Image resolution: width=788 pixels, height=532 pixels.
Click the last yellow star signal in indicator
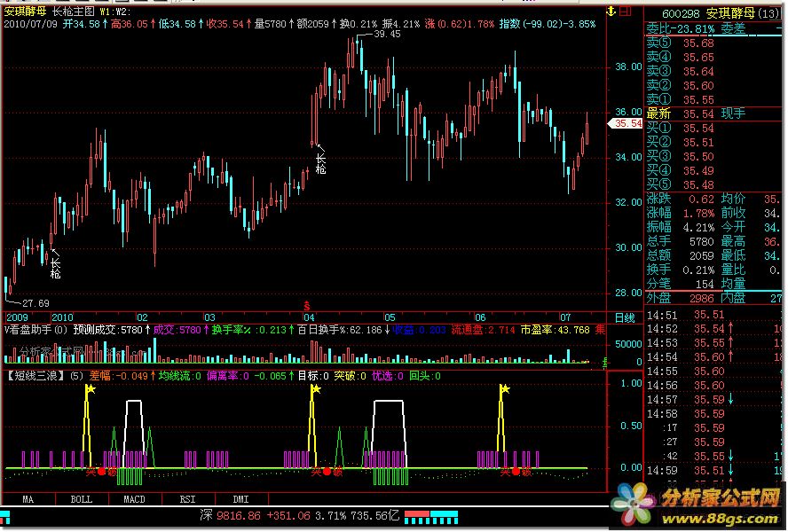(504, 388)
